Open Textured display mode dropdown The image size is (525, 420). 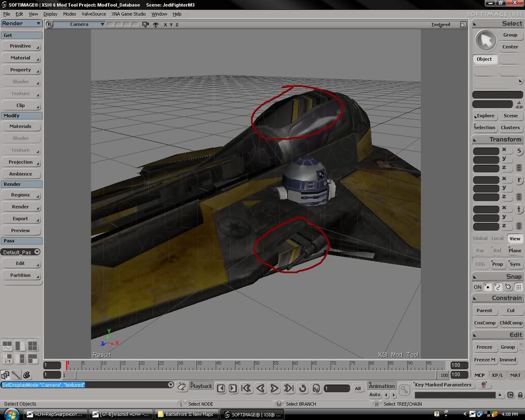point(440,25)
